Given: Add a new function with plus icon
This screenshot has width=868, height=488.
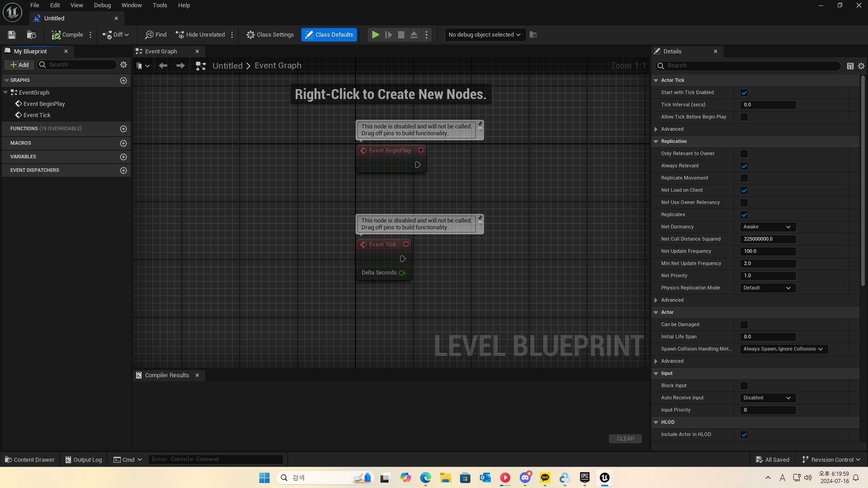Looking at the screenshot, I should tap(123, 129).
